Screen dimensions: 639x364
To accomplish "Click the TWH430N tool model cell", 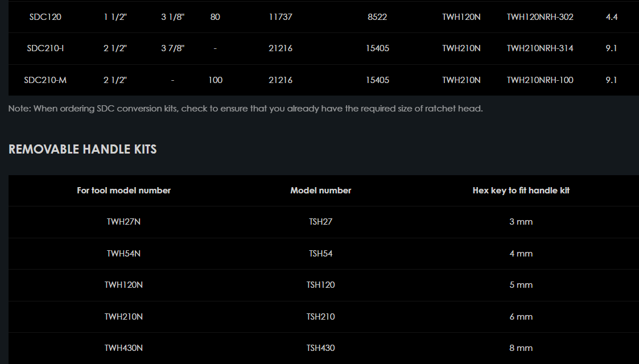I will 123,348.
